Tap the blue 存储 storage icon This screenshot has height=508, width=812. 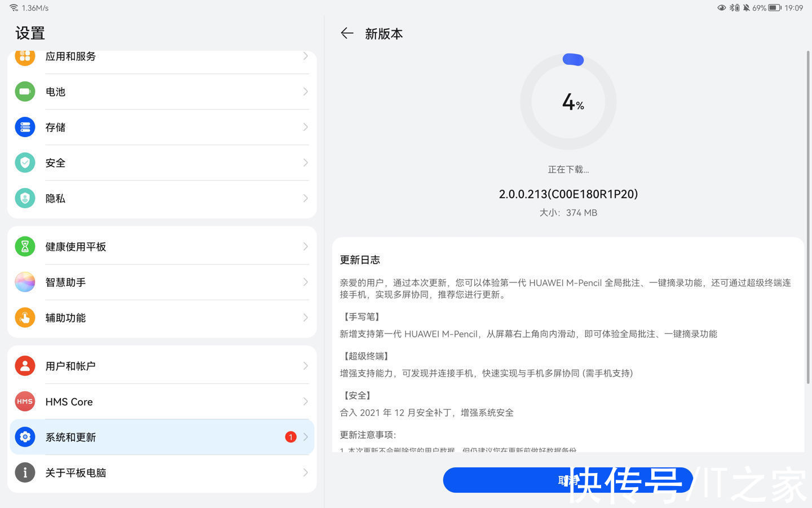[x=25, y=127]
